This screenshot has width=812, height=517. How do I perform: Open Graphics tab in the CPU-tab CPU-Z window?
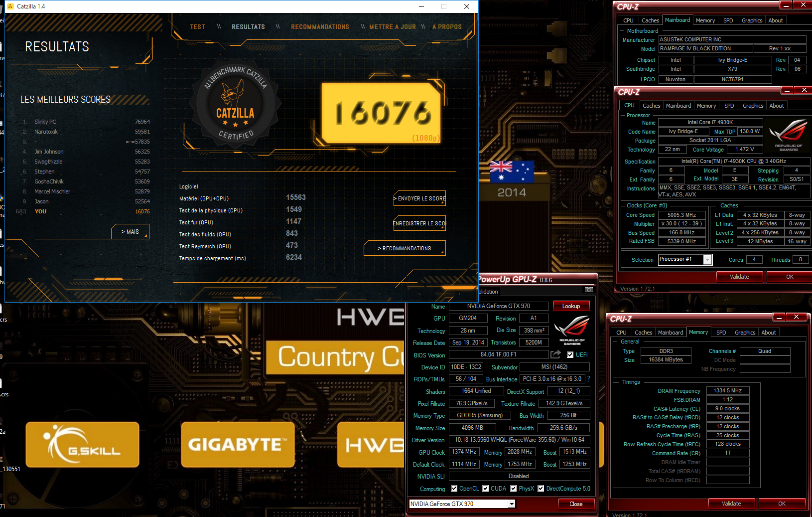[753, 106]
